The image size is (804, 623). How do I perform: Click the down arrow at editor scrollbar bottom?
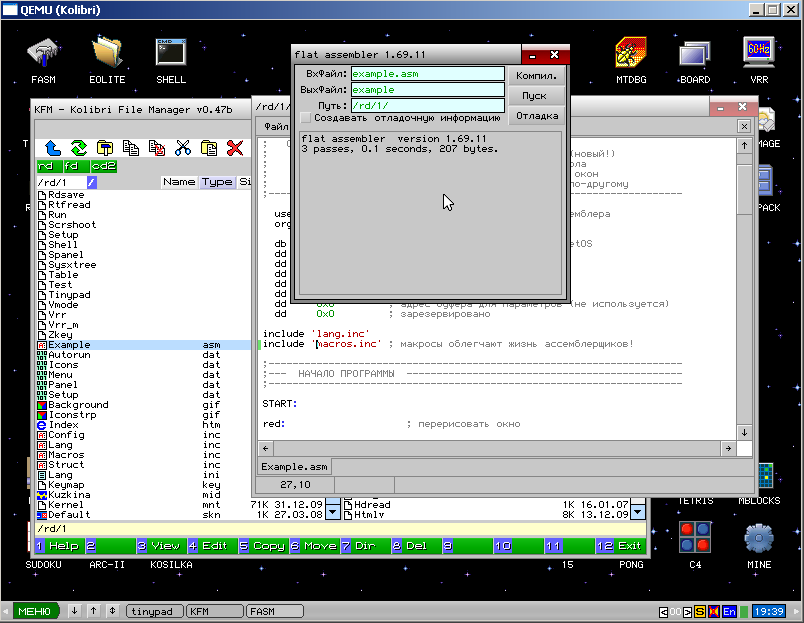click(x=744, y=432)
